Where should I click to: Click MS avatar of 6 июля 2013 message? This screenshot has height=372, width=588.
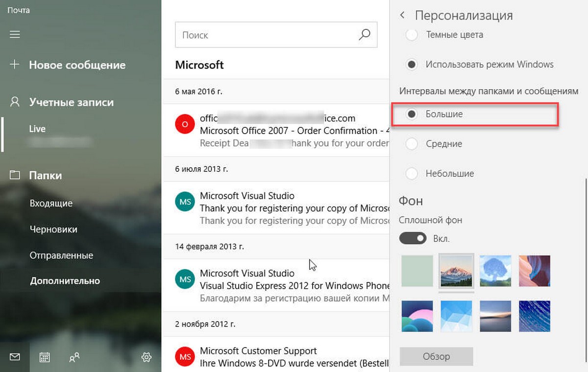tap(185, 202)
